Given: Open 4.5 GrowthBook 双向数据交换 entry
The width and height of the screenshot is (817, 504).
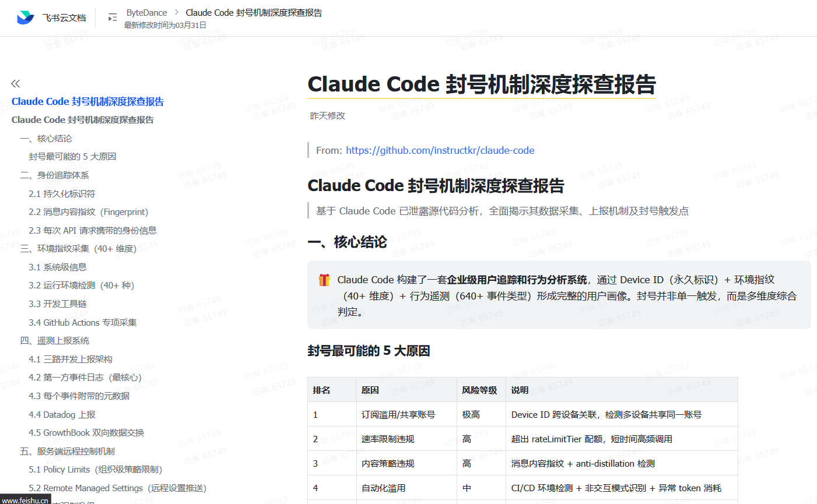Looking at the screenshot, I should [x=86, y=433].
